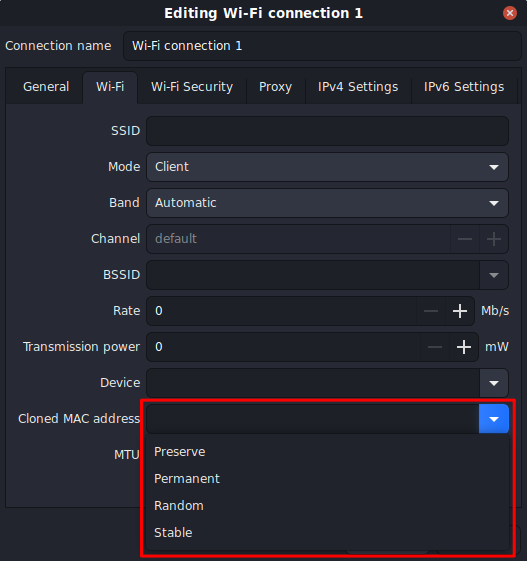Open the Mode dropdown showing Client
This screenshot has width=527, height=561.
tap(327, 167)
